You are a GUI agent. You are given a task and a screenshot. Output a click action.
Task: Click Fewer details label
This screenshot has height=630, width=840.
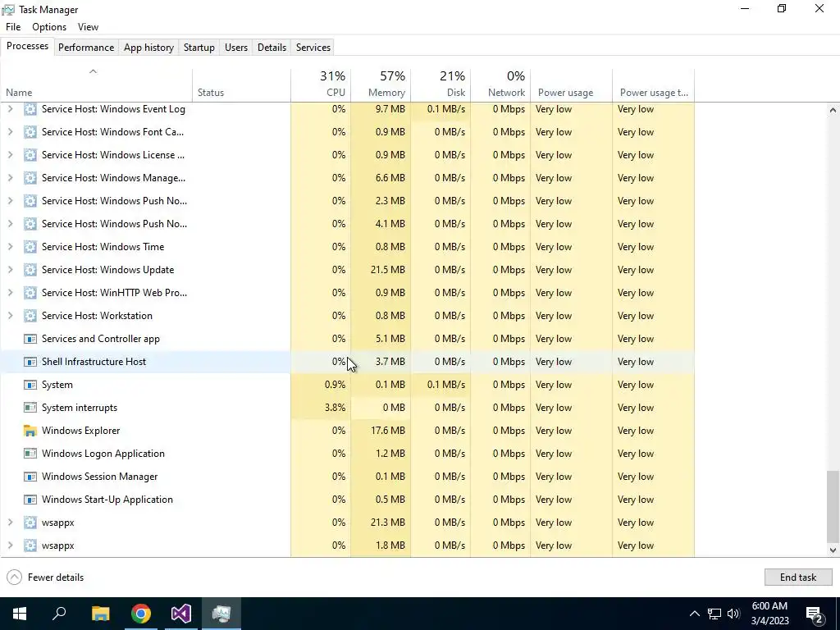coord(56,577)
